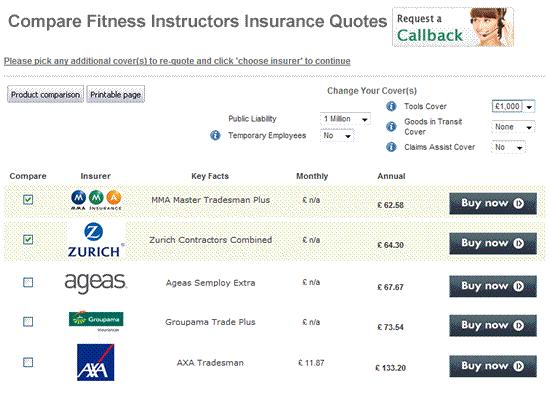Open the Public Liability dropdown

[x=345, y=119]
